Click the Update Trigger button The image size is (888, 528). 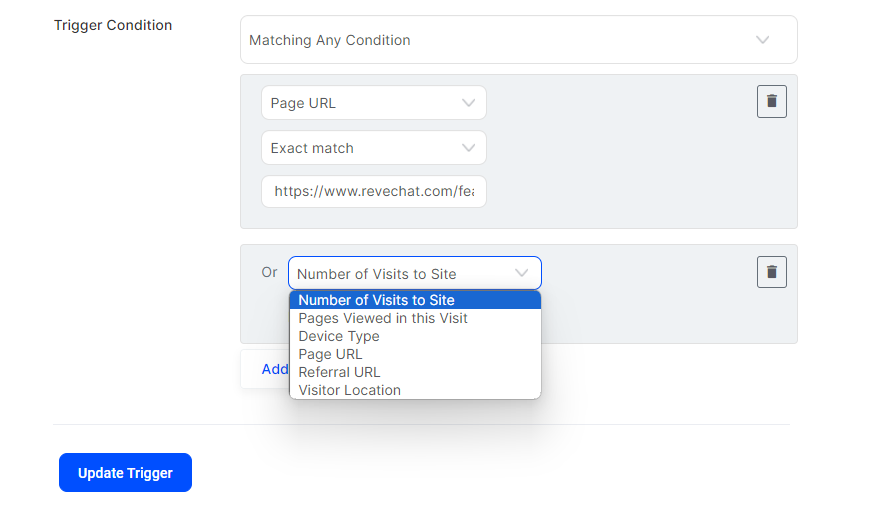click(125, 472)
